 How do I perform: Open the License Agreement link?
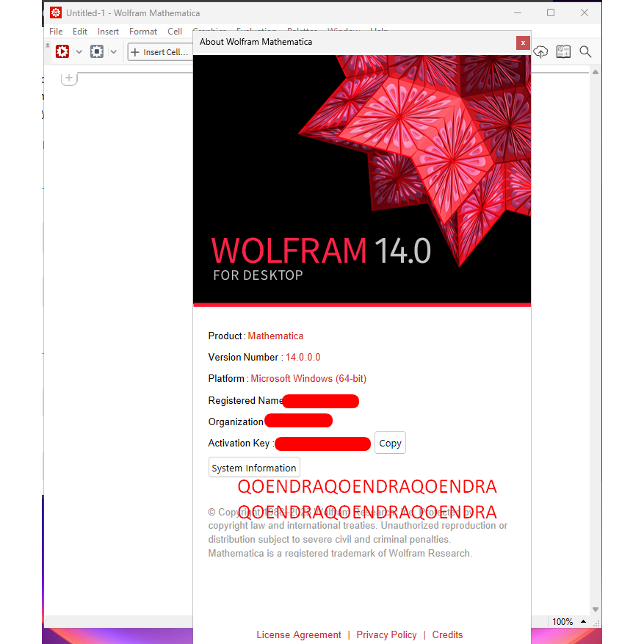[x=299, y=634]
